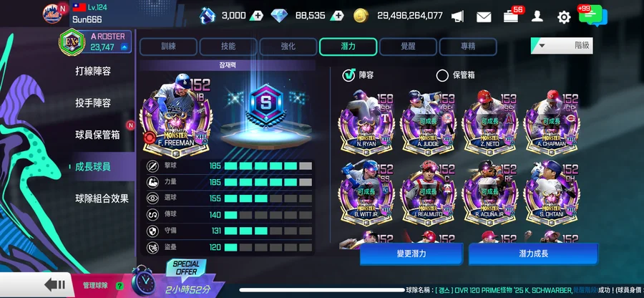This screenshot has height=298, width=644.
Task: Click the 潛力成長 button
Action: (x=534, y=254)
